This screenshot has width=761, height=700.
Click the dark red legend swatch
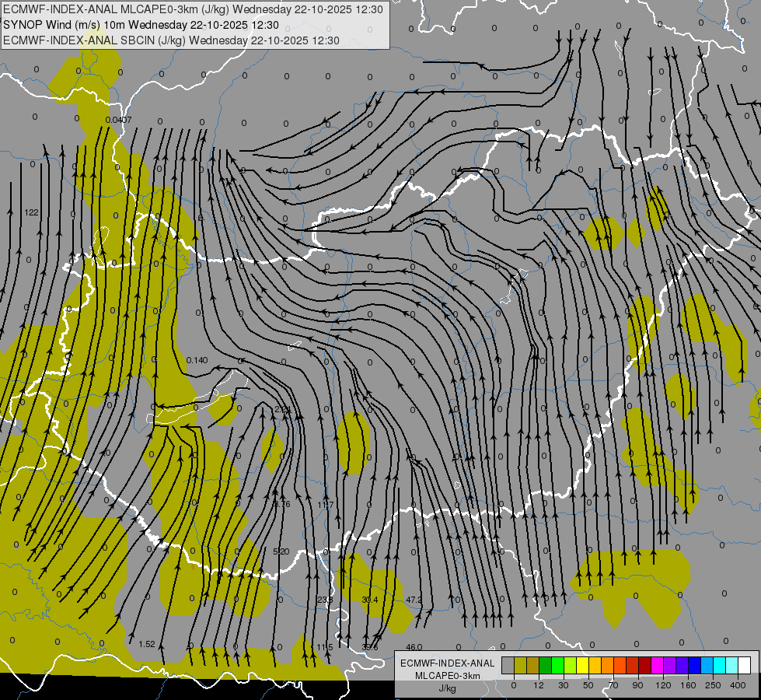click(x=645, y=665)
